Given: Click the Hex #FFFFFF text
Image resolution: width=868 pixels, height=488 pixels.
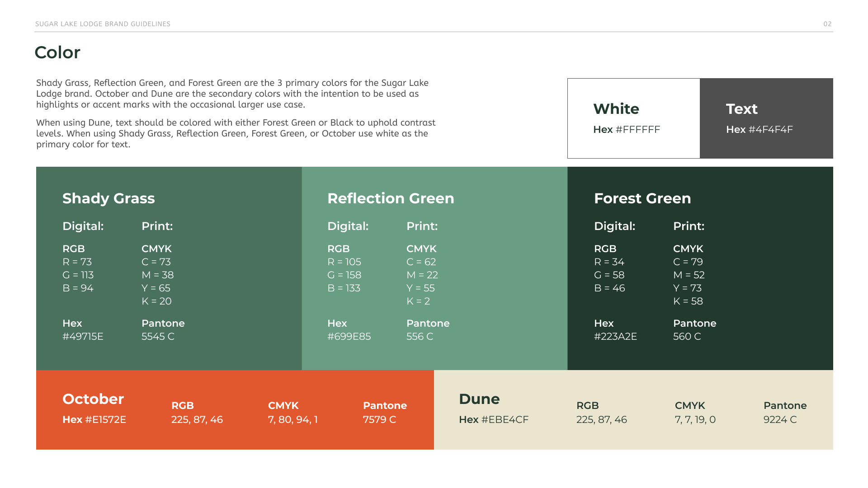Looking at the screenshot, I should click(627, 130).
